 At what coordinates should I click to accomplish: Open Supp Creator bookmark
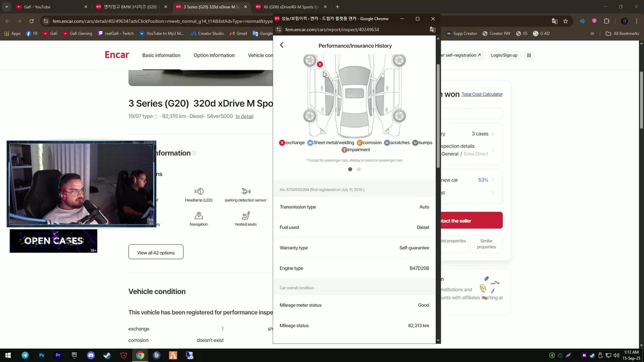coord(461,34)
